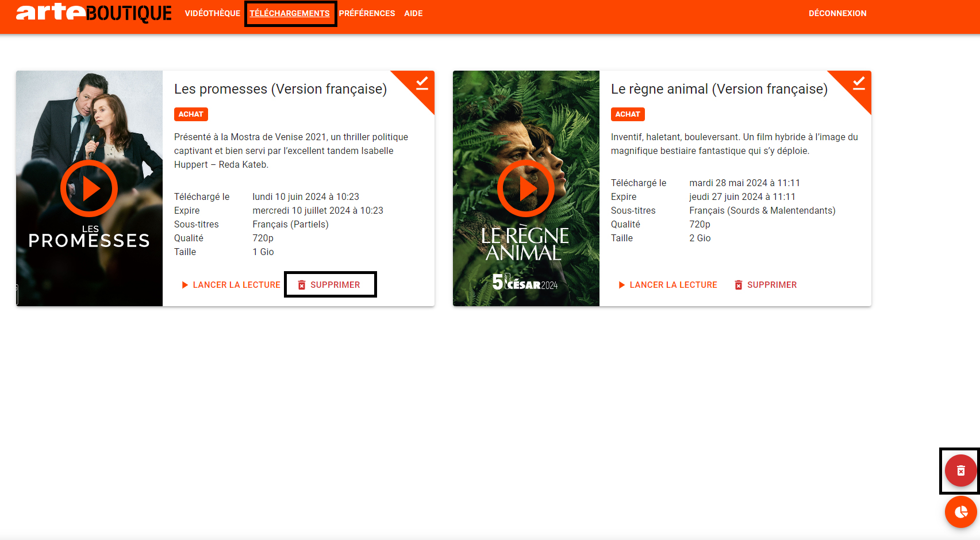
Task: Click the Déconnexion link
Action: [x=837, y=13]
